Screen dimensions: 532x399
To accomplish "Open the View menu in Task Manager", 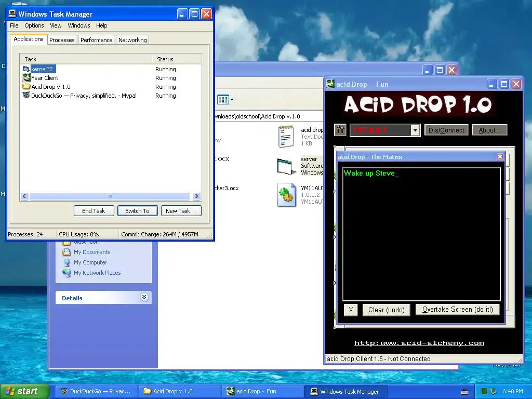I will [x=56, y=25].
